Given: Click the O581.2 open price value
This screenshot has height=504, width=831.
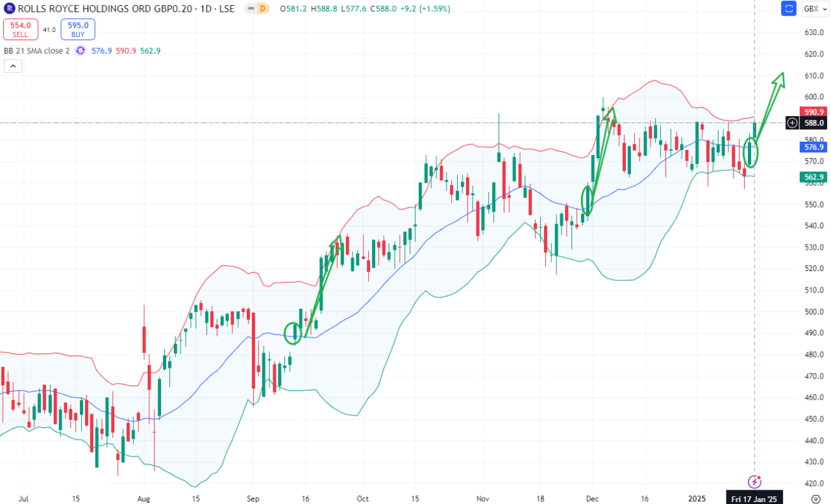Looking at the screenshot, I should pyautogui.click(x=295, y=9).
